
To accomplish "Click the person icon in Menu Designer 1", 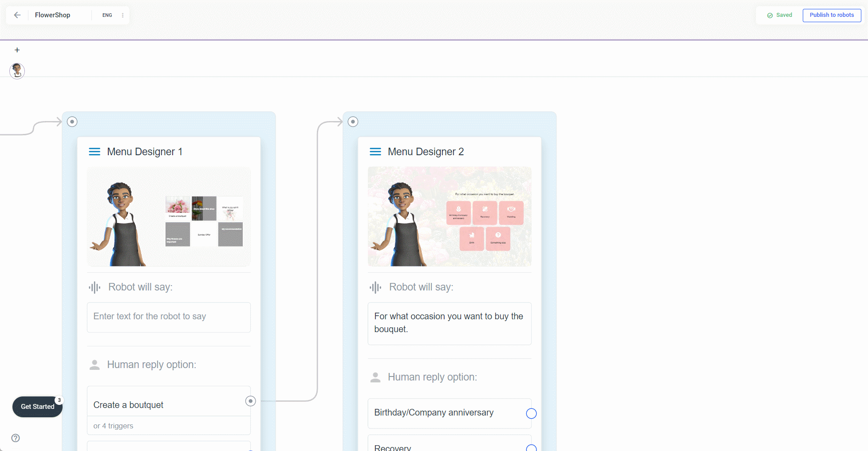I will (95, 365).
